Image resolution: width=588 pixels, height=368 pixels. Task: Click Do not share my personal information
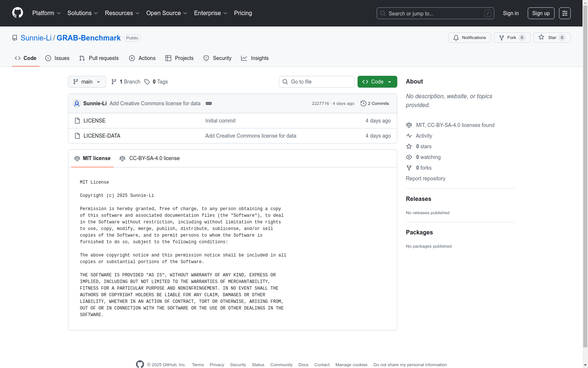click(x=410, y=365)
